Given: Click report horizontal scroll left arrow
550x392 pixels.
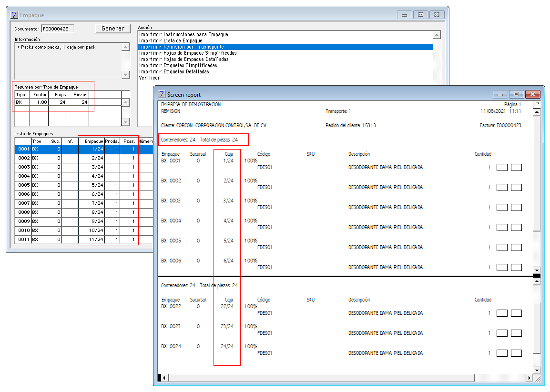Looking at the screenshot, I should (x=164, y=378).
